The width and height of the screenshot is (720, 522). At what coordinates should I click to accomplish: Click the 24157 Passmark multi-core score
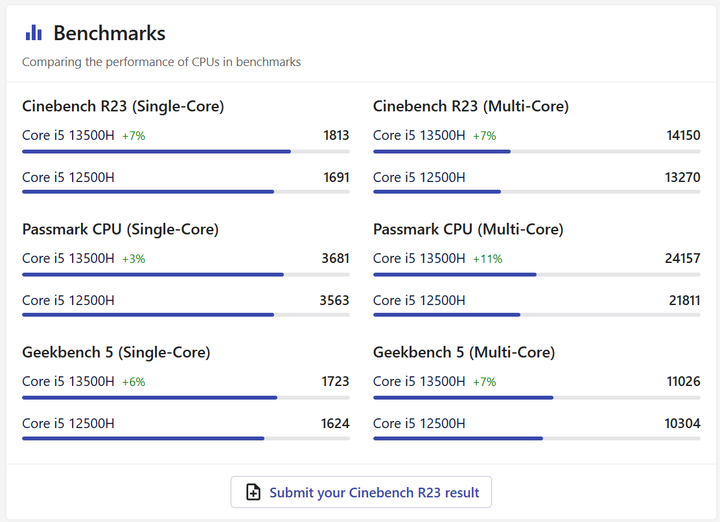pos(683,258)
